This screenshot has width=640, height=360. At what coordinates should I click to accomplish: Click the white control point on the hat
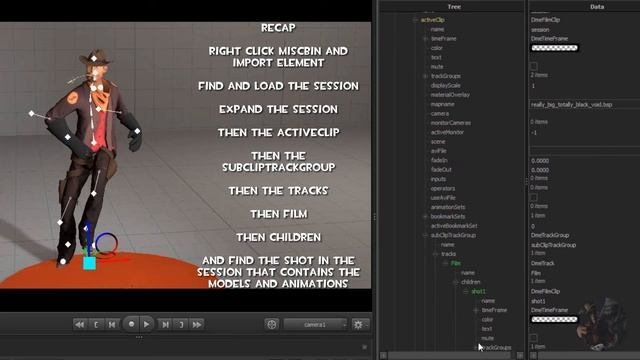click(x=94, y=59)
